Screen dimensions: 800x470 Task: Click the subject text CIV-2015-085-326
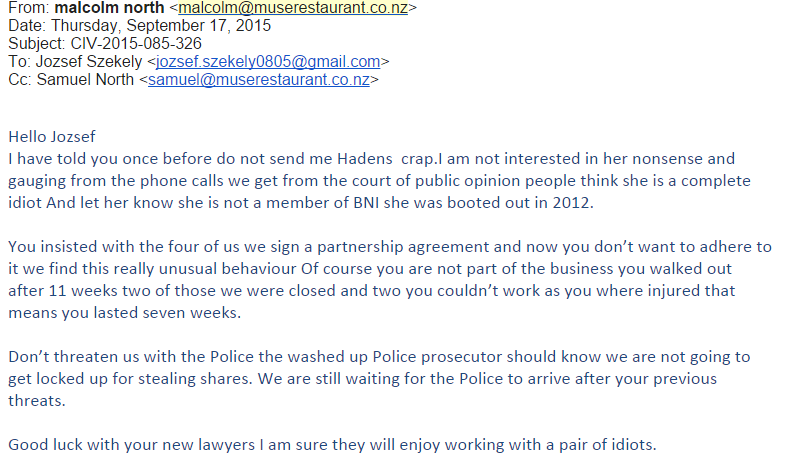pyautogui.click(x=136, y=43)
